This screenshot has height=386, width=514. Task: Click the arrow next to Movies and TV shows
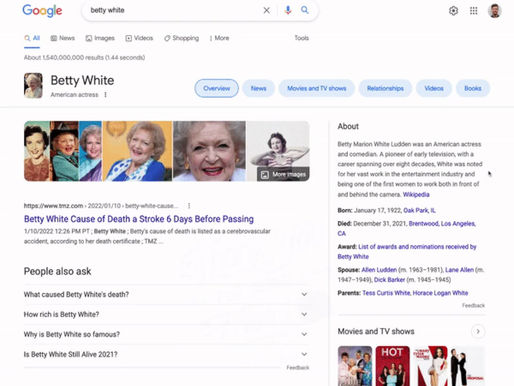[478, 331]
